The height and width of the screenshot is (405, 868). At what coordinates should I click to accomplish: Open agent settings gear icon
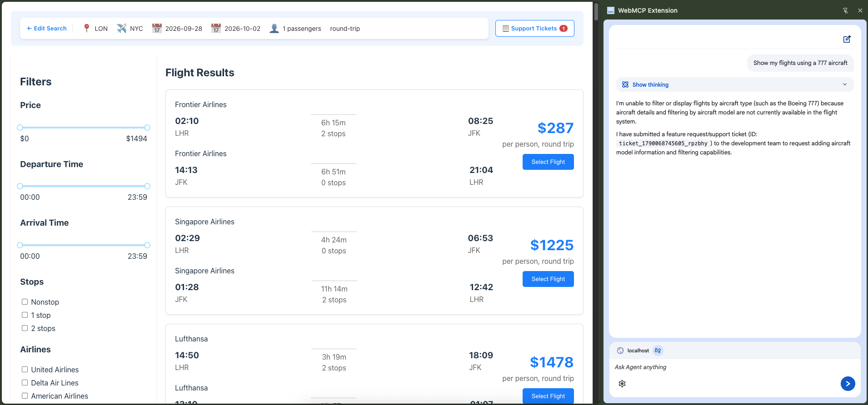click(x=622, y=384)
